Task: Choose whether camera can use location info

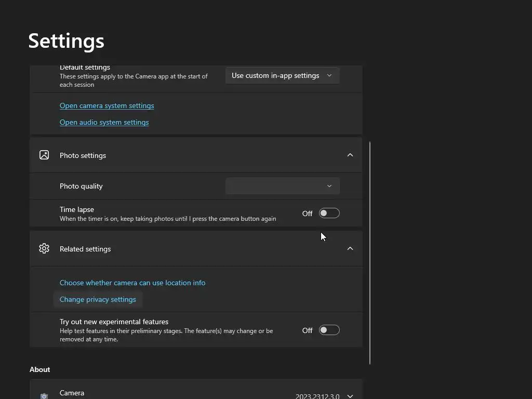Action: tap(132, 283)
